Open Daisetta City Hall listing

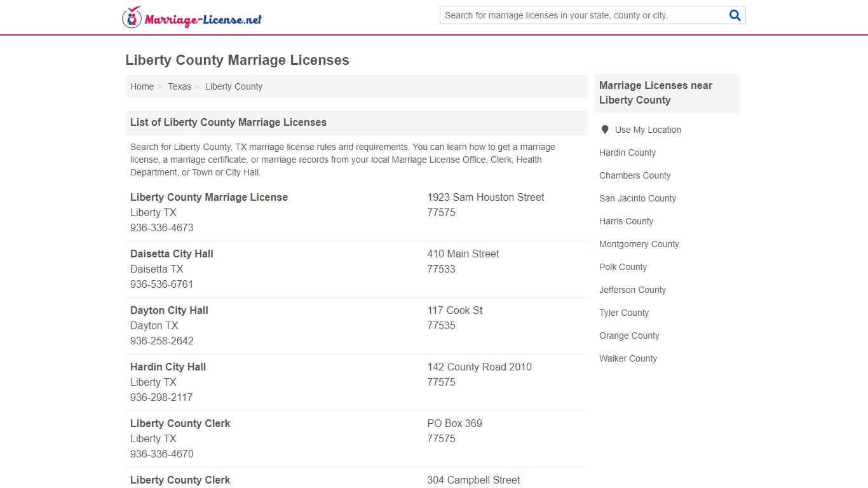tap(172, 254)
